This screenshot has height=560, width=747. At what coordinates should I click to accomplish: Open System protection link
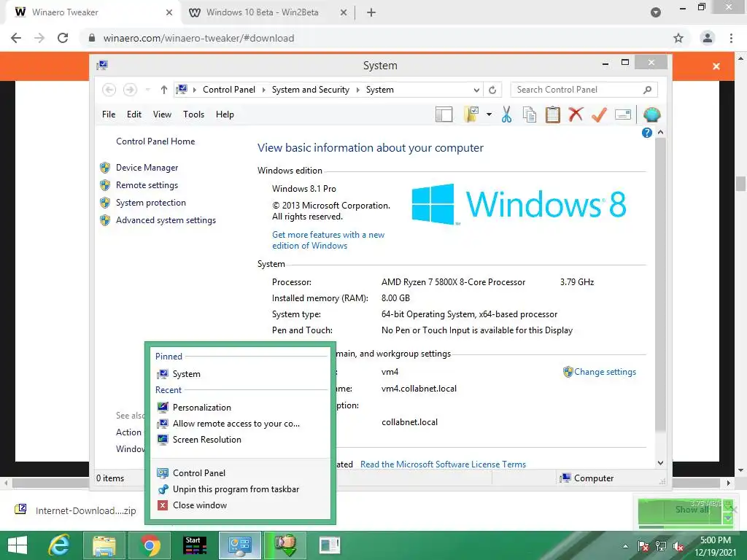(x=150, y=203)
